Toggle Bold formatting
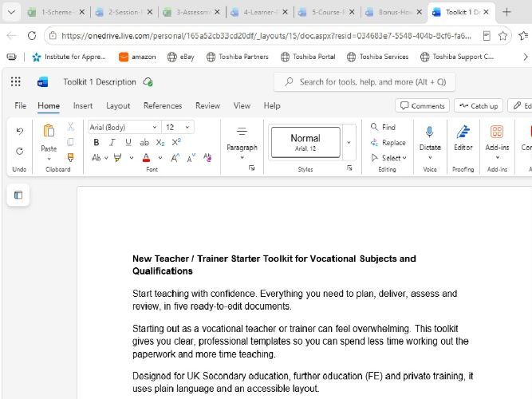The width and height of the screenshot is (532, 399). 97,142
